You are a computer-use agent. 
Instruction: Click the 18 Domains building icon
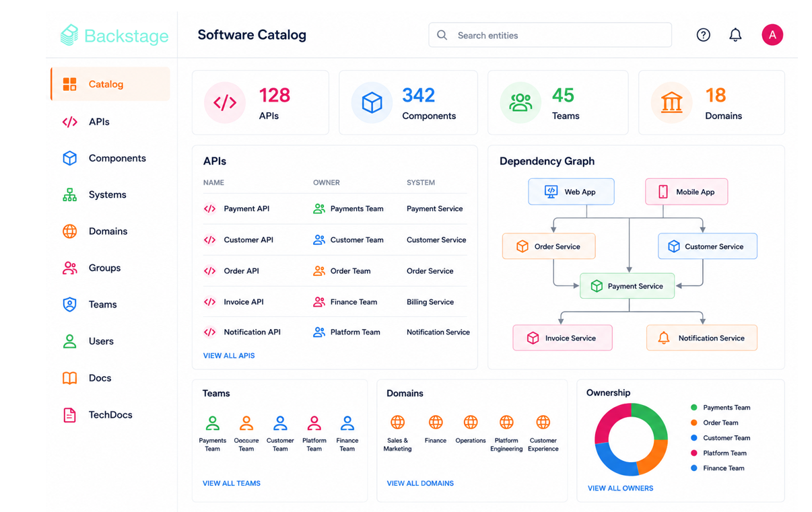671,103
